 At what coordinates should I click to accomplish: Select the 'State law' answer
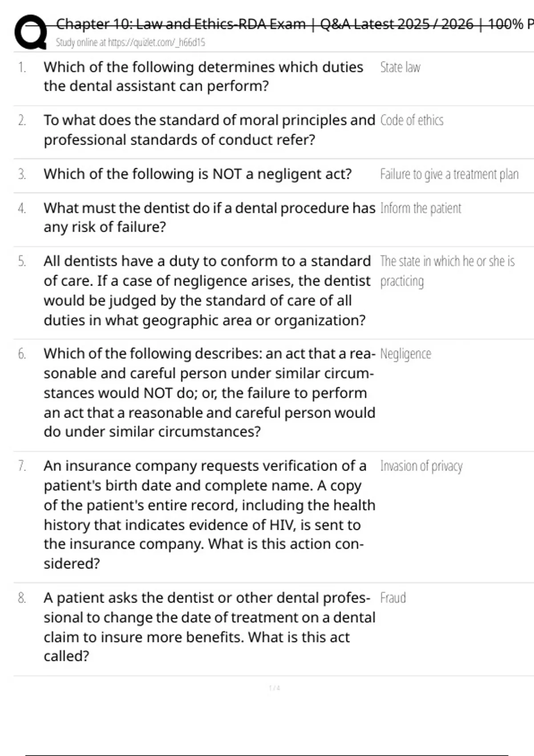pos(400,67)
